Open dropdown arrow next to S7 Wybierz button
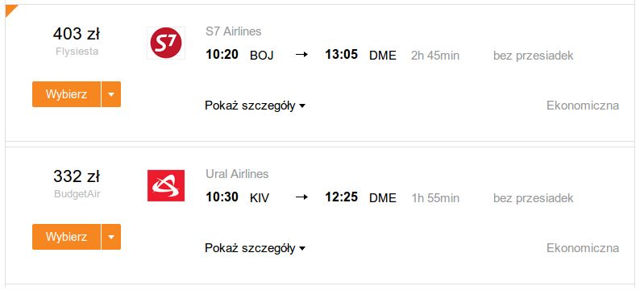This screenshot has height=290, width=644. coord(111,94)
